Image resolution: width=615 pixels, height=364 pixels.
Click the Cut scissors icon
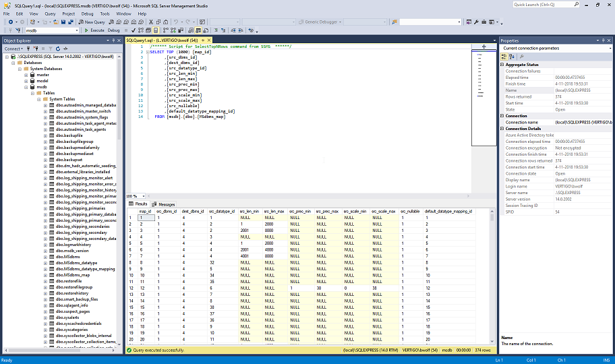coord(151,22)
